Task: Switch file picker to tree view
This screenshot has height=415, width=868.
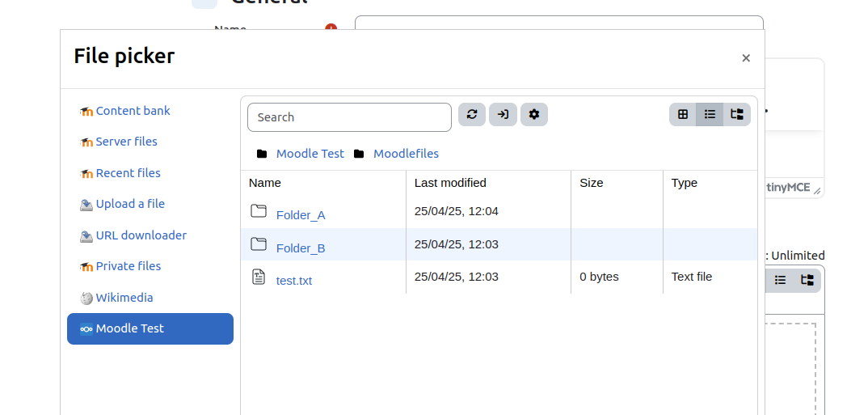Action: (x=737, y=114)
